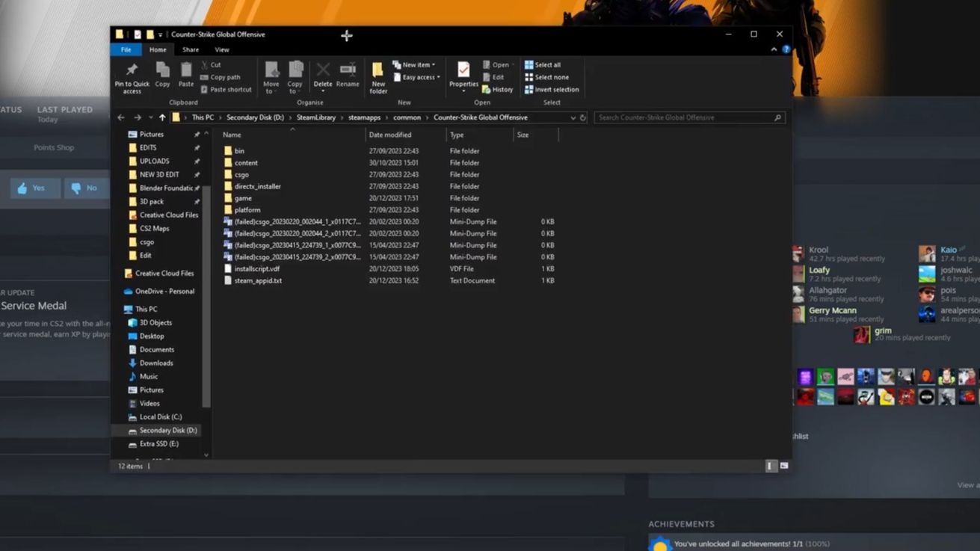This screenshot has width=980, height=551.
Task: Click the Secondary Disk (D:) breadcrumb
Action: 255,117
